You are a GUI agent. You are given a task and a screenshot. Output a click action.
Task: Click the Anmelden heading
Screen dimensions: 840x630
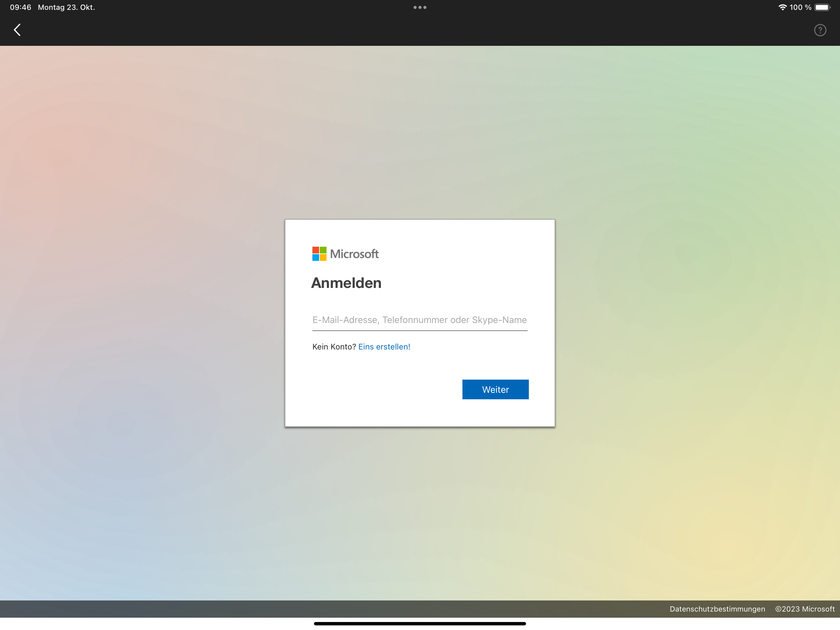pos(346,283)
